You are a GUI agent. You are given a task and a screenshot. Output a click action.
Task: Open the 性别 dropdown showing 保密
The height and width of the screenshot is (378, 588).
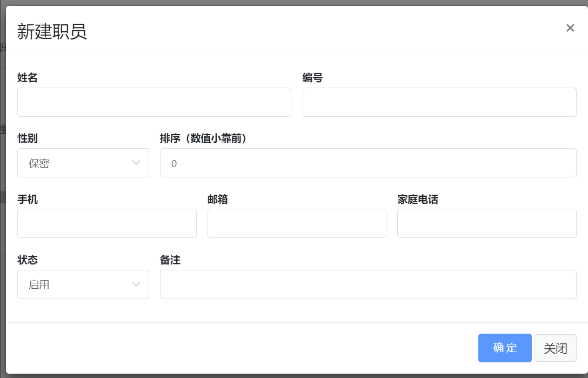tap(83, 163)
